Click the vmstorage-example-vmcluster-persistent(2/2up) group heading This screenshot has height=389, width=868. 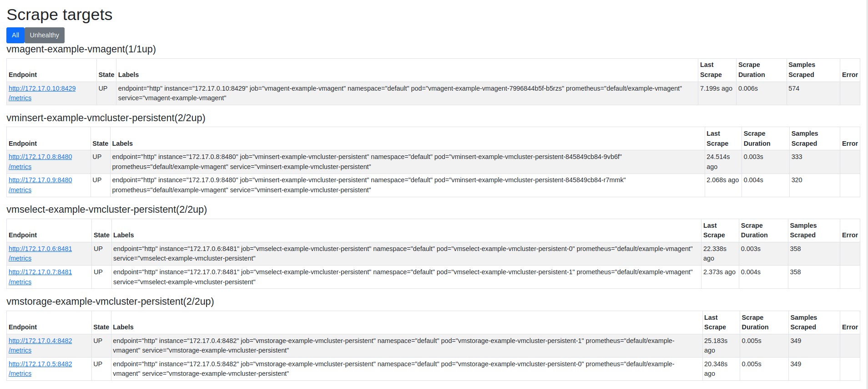pos(110,302)
